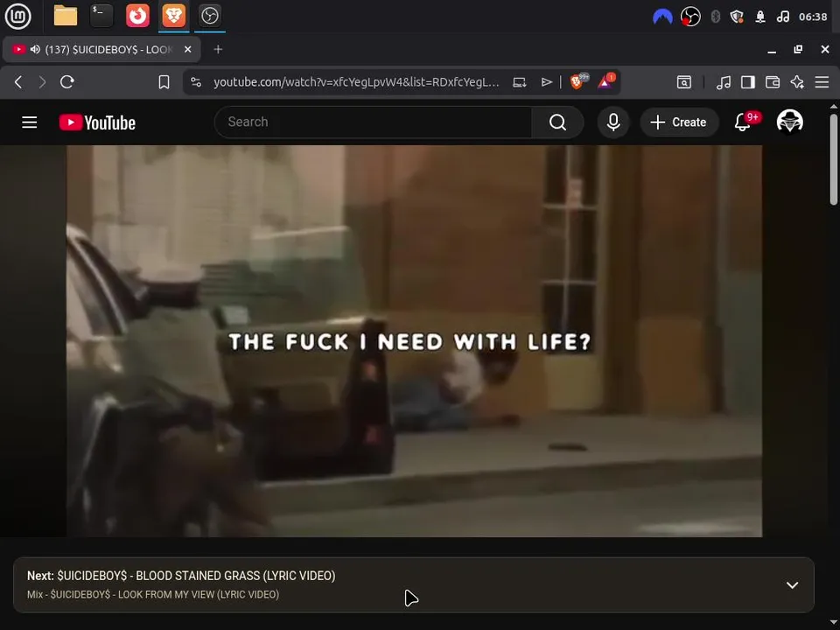Click the YouTube Search field
This screenshot has height=630, width=840.
pyautogui.click(x=373, y=122)
